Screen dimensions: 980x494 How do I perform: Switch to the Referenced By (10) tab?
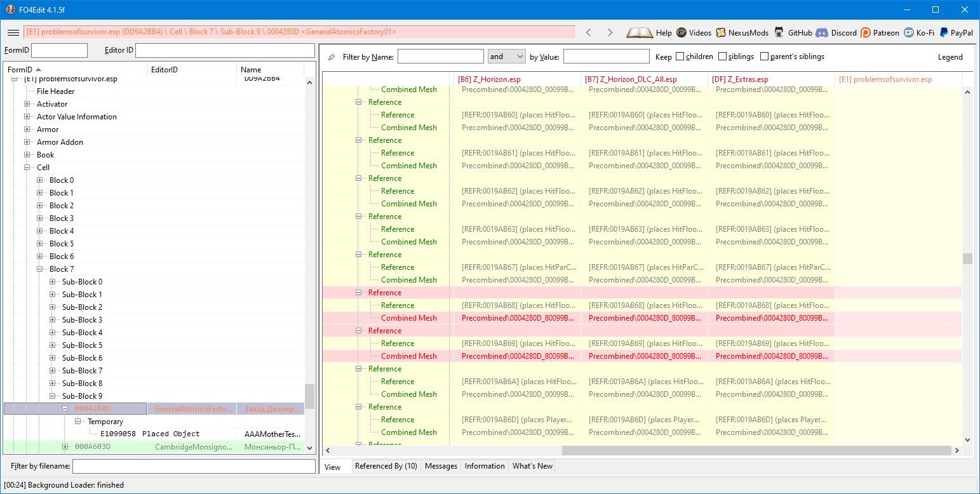[x=386, y=466]
